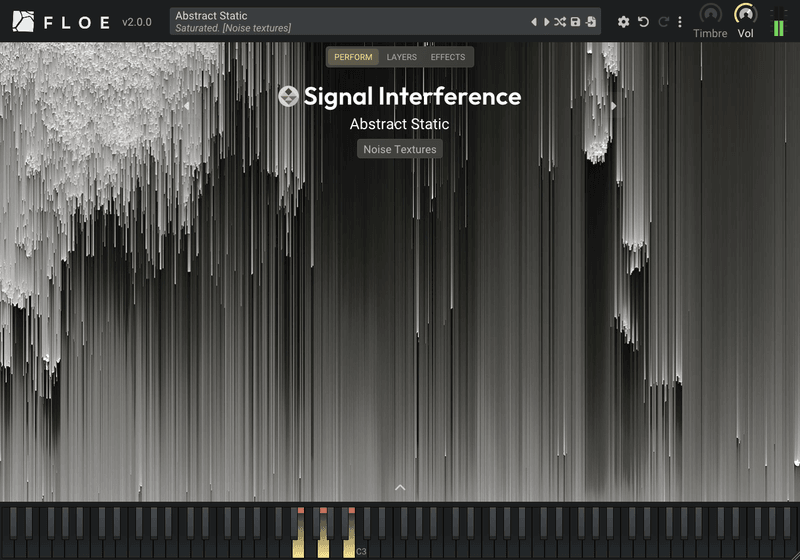Screen dimensions: 800x560
Task: Open the settings gear
Action: tap(623, 22)
